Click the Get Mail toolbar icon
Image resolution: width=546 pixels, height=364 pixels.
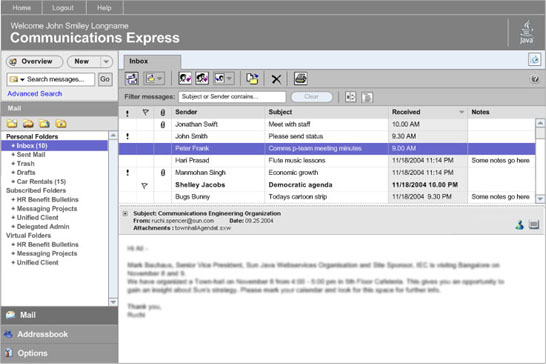132,79
